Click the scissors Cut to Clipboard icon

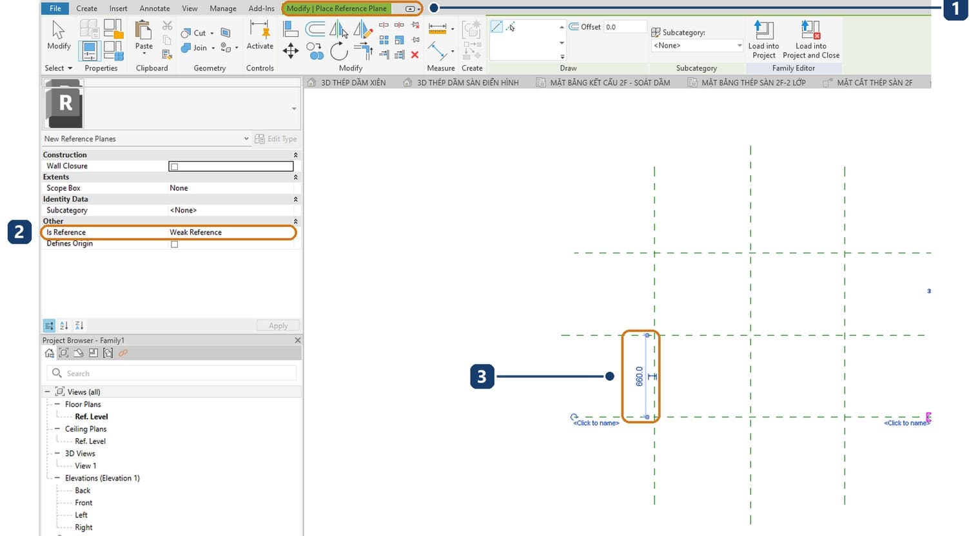click(167, 26)
